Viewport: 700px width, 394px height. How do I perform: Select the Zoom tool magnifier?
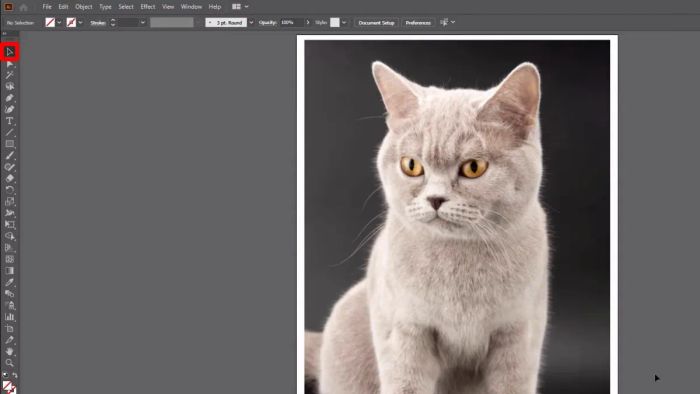point(9,363)
